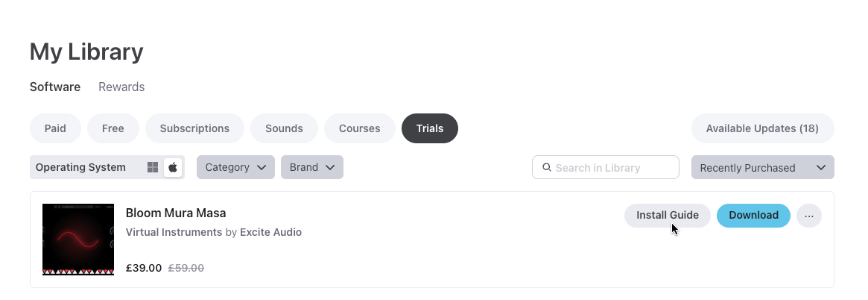Open the three-dots more options menu

(x=809, y=216)
